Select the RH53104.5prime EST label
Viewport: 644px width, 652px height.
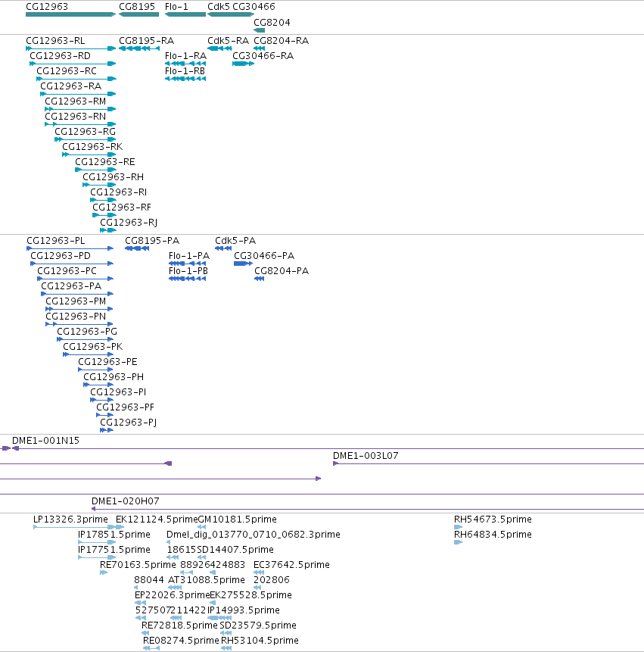[260, 641]
